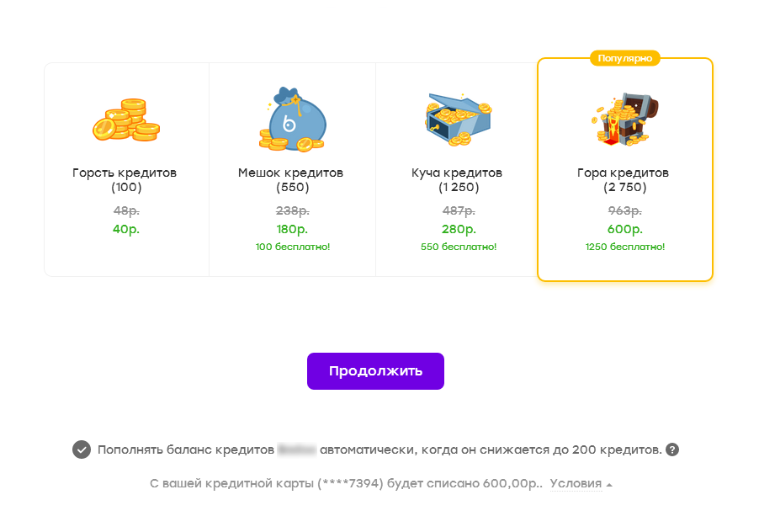The height and width of the screenshot is (532, 759).
Task: Click the 180р. green price
Action: pos(292,229)
